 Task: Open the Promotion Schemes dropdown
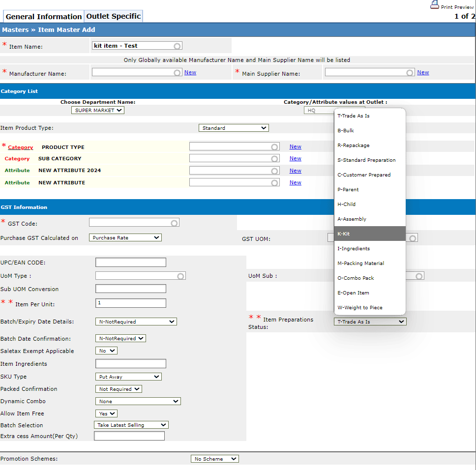[x=214, y=459]
